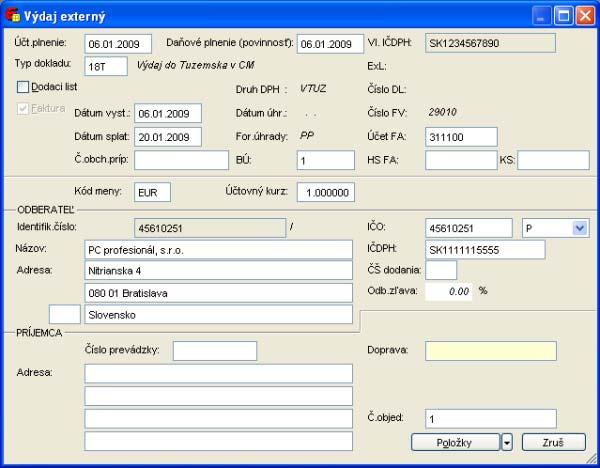This screenshot has height=468, width=600.
Task: Click the KS input field
Action: (x=553, y=160)
